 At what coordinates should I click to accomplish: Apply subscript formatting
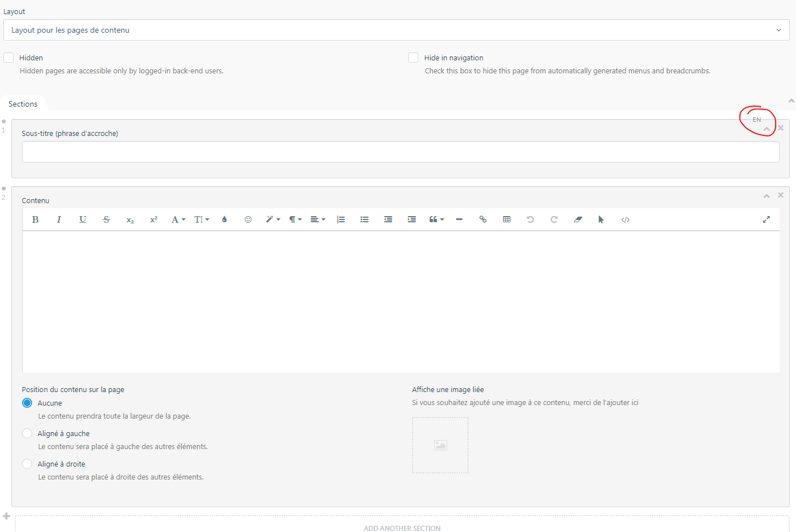point(130,220)
